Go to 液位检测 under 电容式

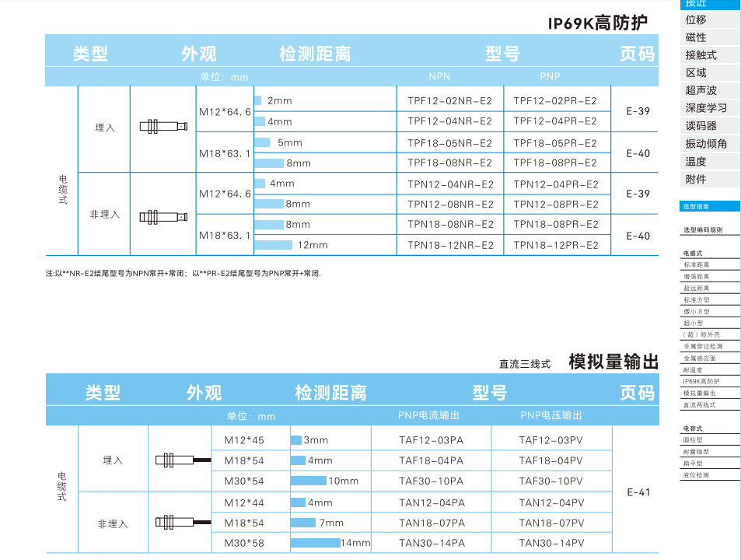697,474
